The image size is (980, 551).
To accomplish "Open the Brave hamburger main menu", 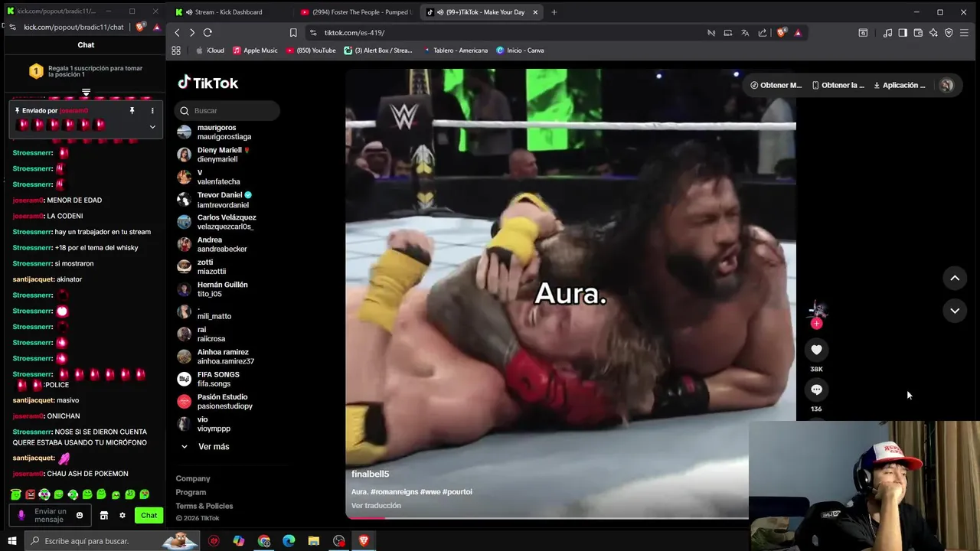I will (x=964, y=33).
